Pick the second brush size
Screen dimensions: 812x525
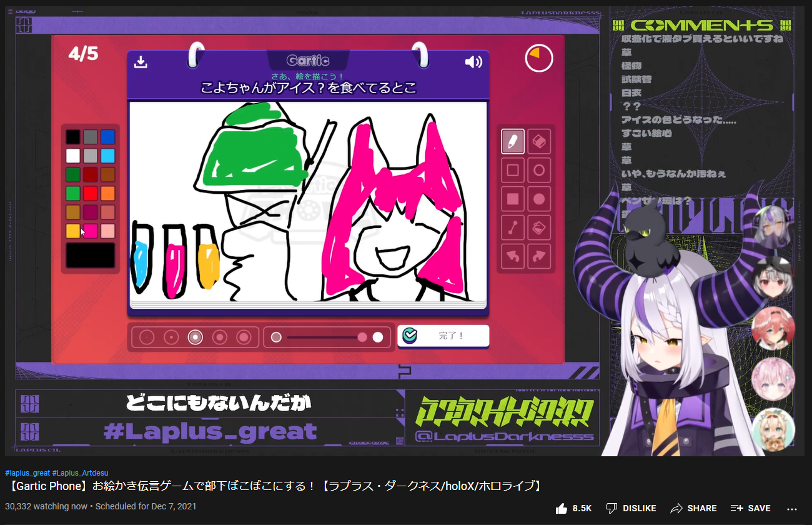pyautogui.click(x=171, y=337)
